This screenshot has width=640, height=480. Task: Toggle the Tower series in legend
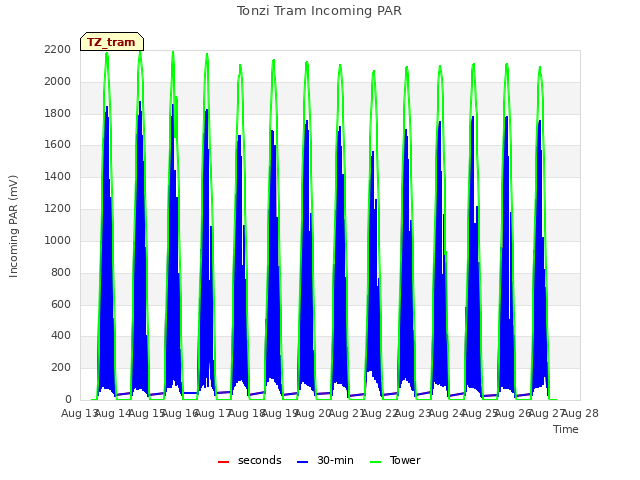point(395,460)
